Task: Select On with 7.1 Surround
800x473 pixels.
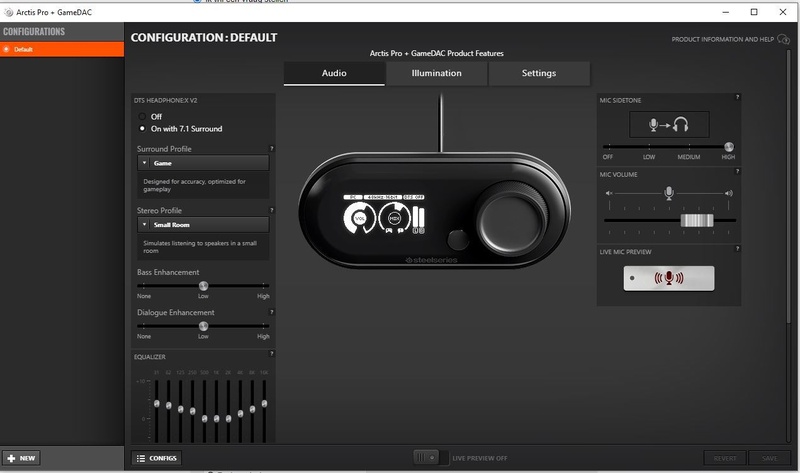Action: (142, 129)
